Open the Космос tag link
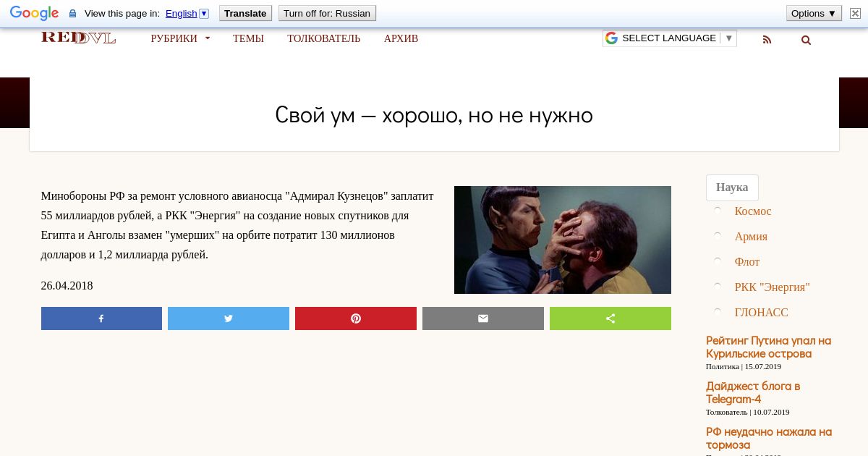868x456 pixels. tap(753, 211)
